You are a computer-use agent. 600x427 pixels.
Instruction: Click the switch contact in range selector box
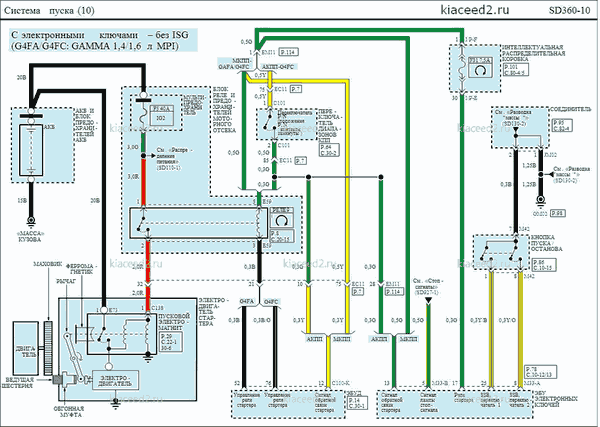click(x=269, y=122)
